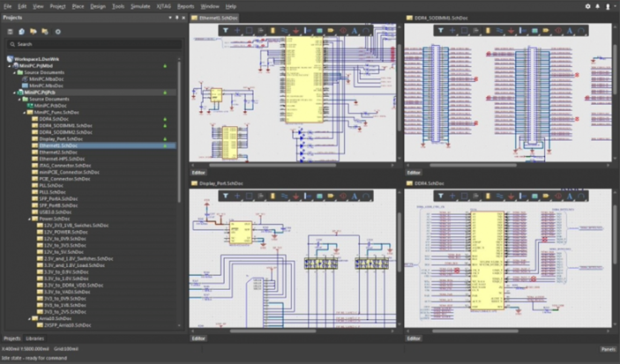The height and width of the screenshot is (364, 620).
Task: Click the folder with gear icon in Projects panel
Action: pos(45,32)
